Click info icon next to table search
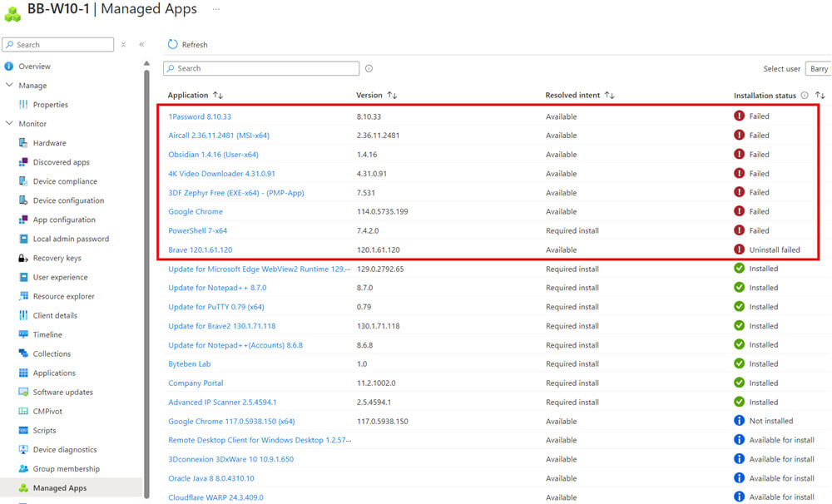832x504 pixels. 369,68
